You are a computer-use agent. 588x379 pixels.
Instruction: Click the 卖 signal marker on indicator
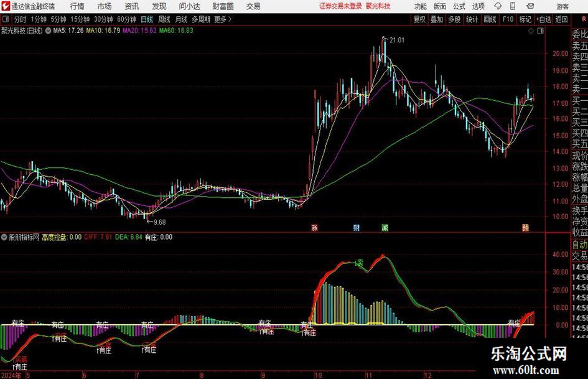360,263
